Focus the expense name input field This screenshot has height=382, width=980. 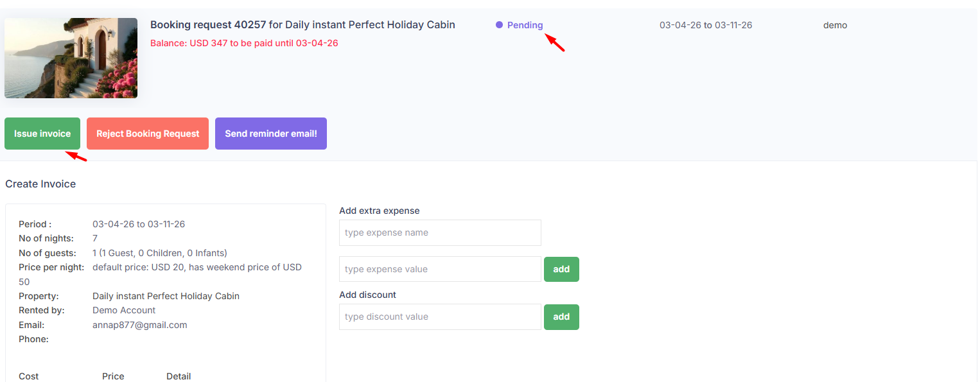click(x=440, y=232)
